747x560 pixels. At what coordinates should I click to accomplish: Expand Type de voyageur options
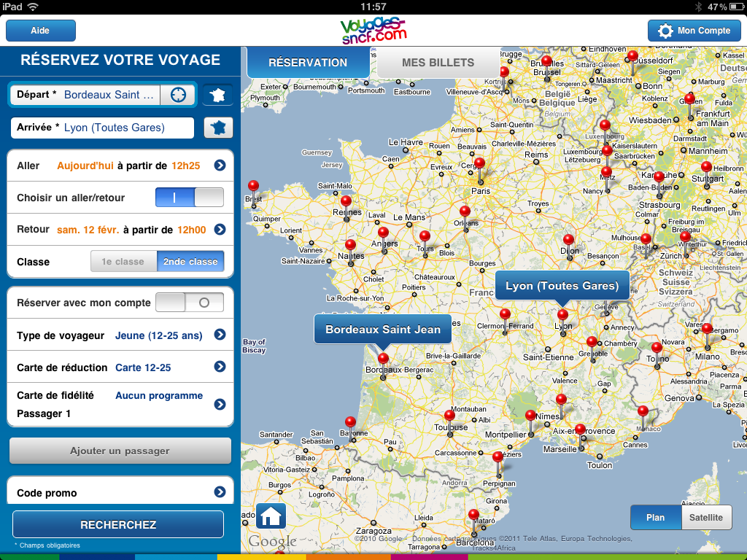(220, 334)
